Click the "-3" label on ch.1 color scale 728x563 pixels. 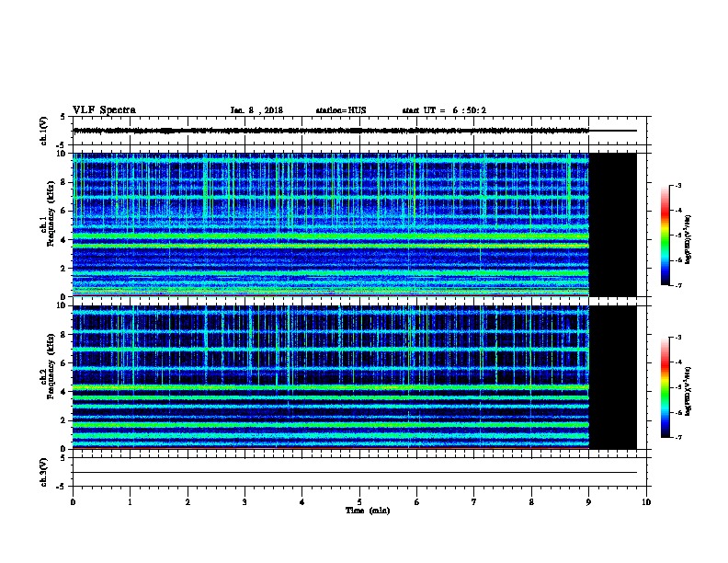(677, 185)
